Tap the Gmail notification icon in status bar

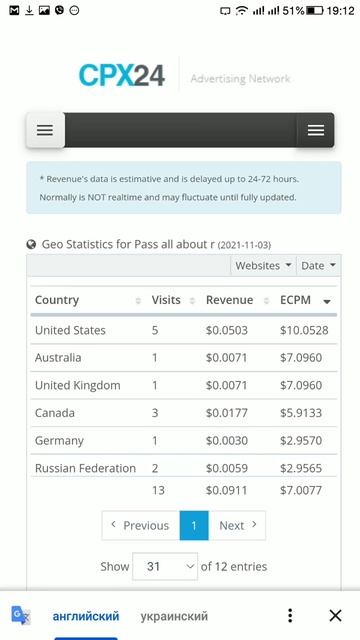click(x=14, y=10)
